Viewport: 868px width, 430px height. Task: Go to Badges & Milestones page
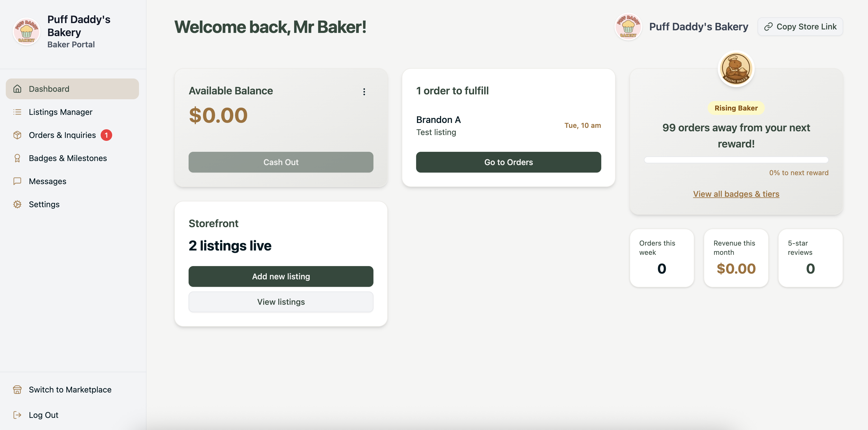point(68,158)
